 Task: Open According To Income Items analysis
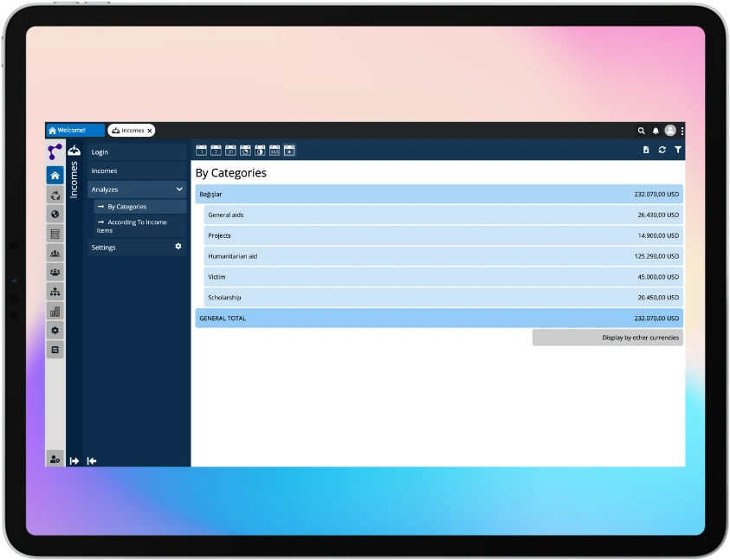[137, 226]
